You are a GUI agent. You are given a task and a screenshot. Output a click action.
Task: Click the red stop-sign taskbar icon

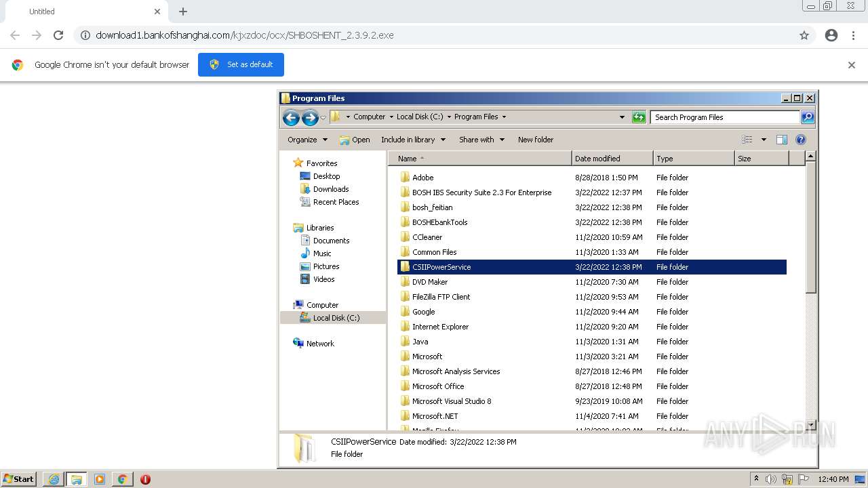(x=145, y=479)
